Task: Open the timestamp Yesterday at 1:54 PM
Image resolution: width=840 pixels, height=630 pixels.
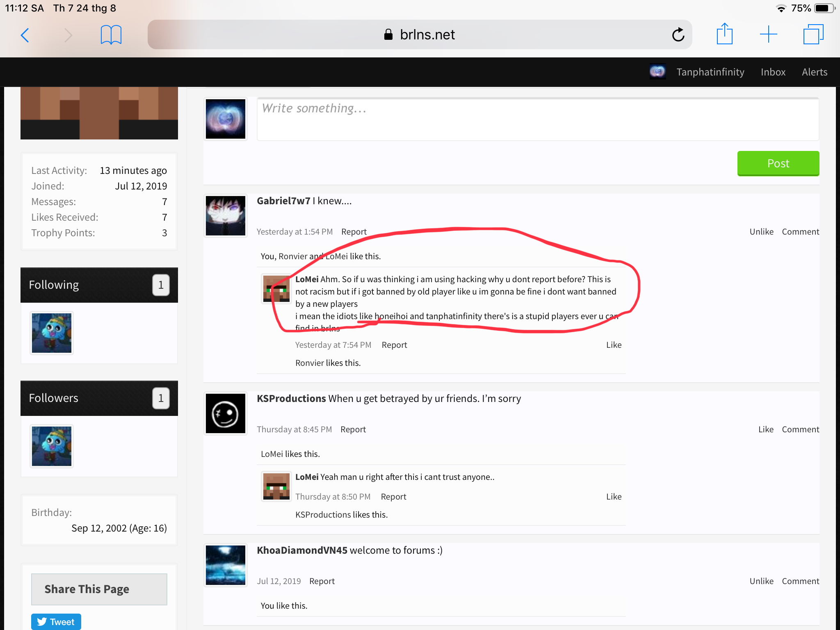Action: coord(294,232)
